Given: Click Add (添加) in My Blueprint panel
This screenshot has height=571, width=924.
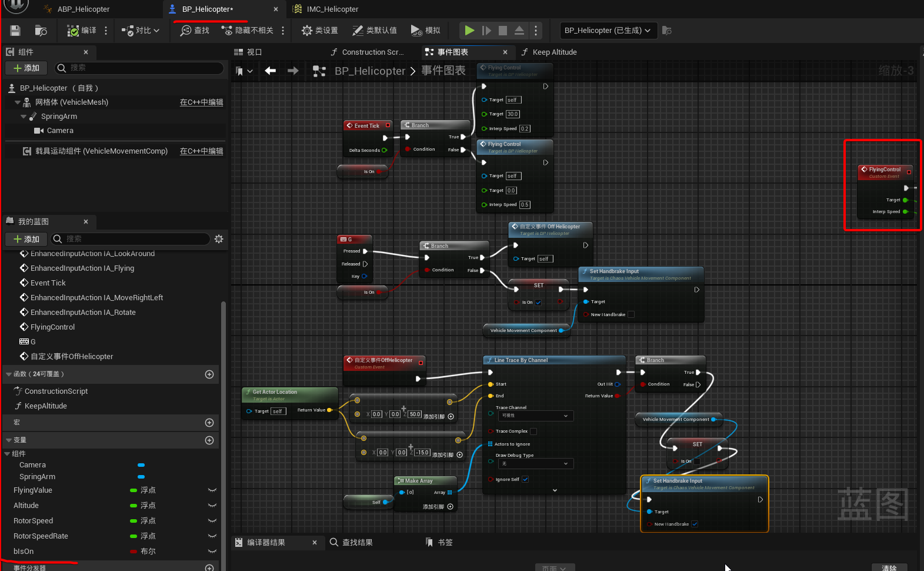Looking at the screenshot, I should click(26, 239).
